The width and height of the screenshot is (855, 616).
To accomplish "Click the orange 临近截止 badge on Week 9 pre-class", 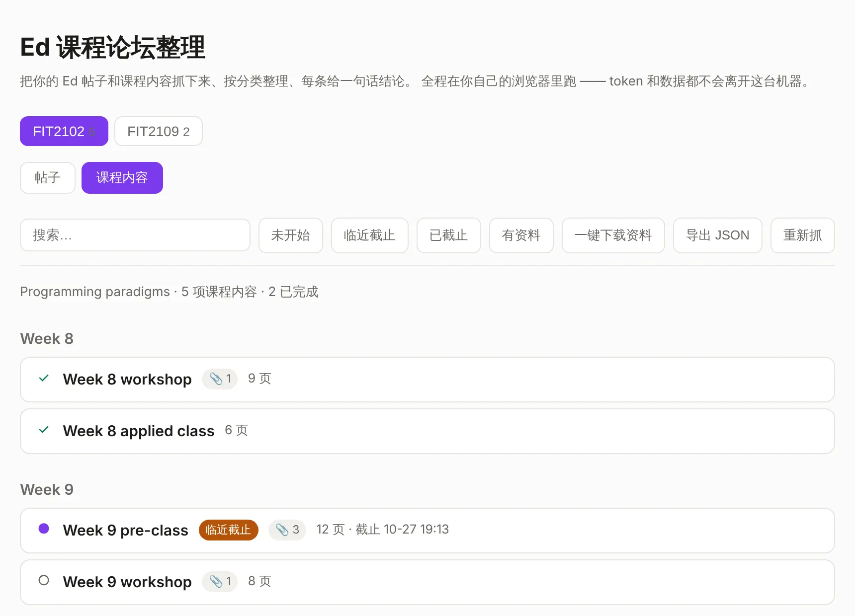I will tap(229, 530).
